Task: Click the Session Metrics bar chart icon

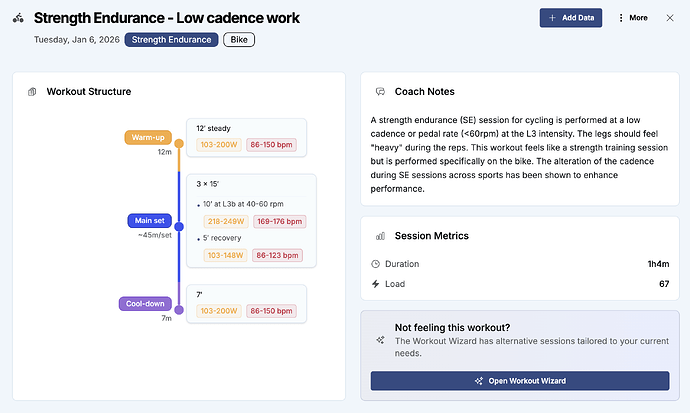Action: 380,236
